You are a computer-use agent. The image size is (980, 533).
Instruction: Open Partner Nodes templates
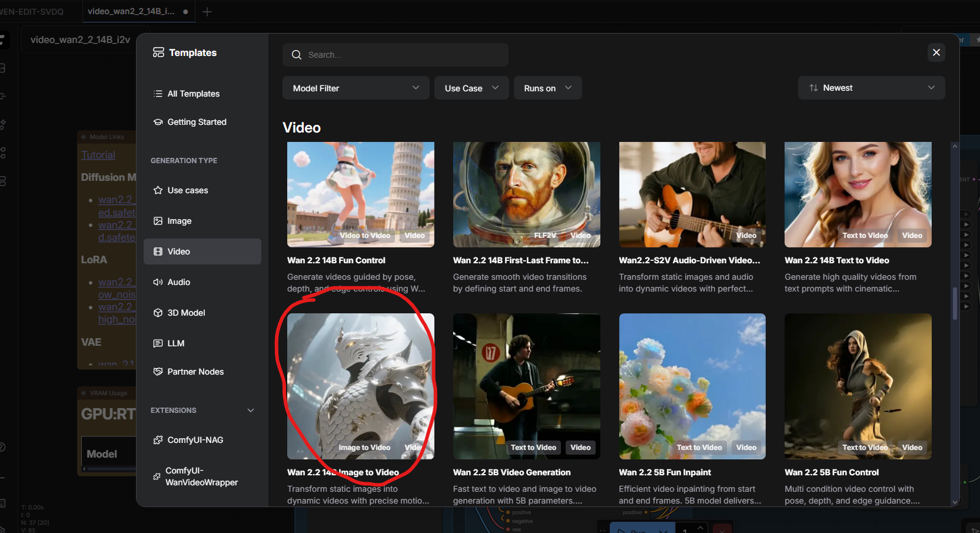(195, 372)
